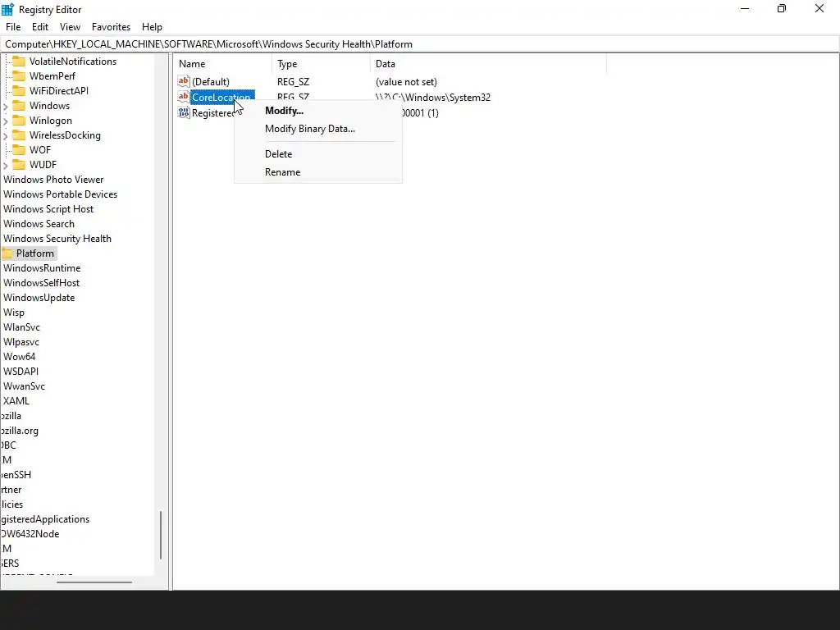
Task: Choose Delete from the context menu
Action: (317, 153)
